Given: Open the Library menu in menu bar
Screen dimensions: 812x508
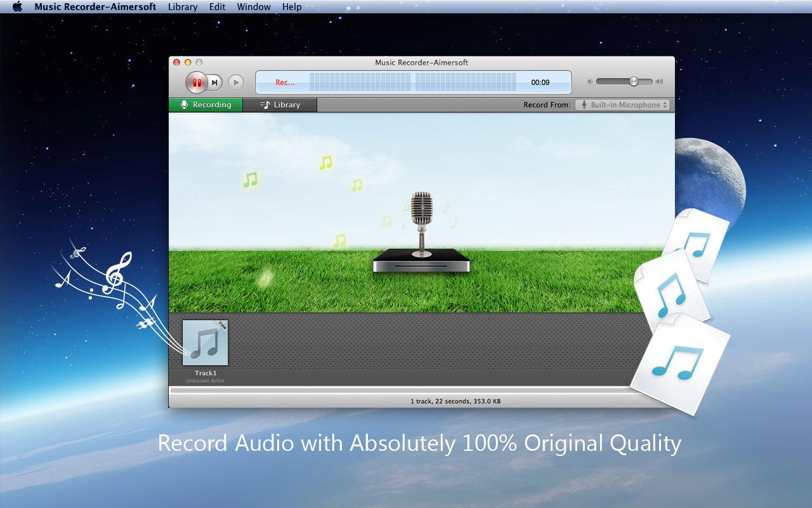Looking at the screenshot, I should [183, 7].
